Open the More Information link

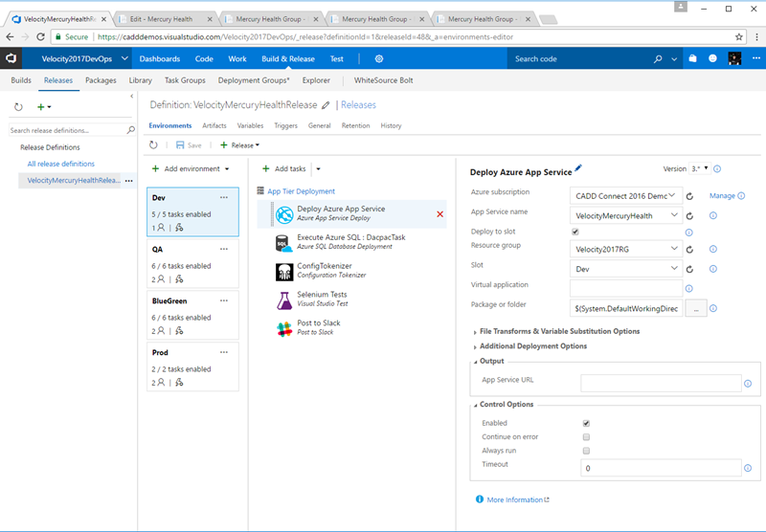(514, 499)
